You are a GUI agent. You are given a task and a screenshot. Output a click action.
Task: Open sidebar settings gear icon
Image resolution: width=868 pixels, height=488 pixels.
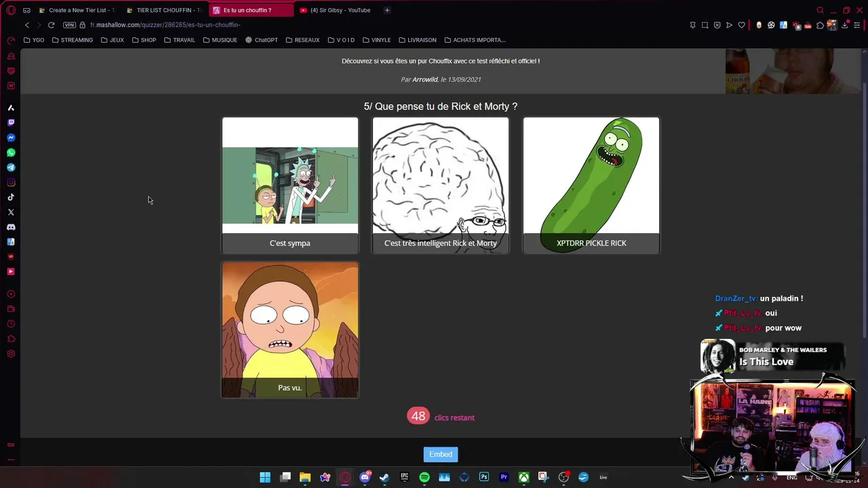pos(11,354)
